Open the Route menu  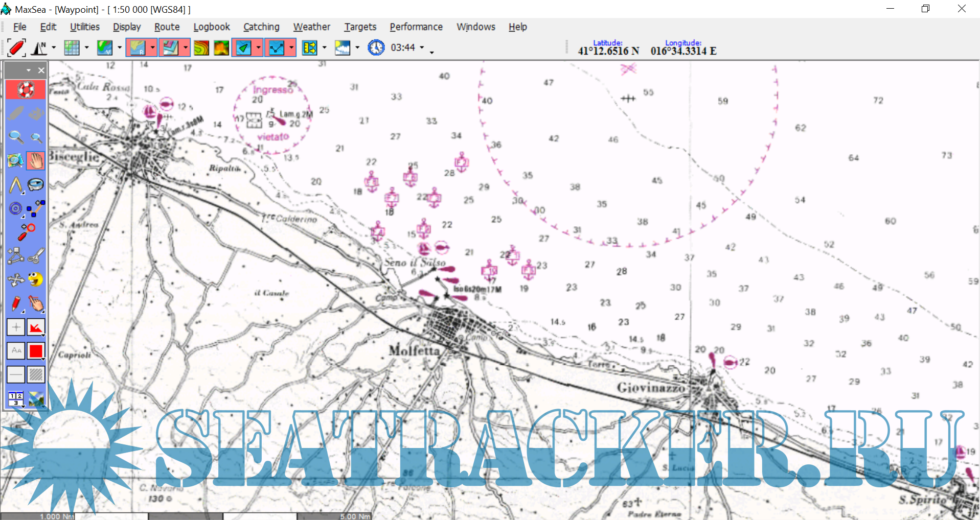click(x=167, y=27)
